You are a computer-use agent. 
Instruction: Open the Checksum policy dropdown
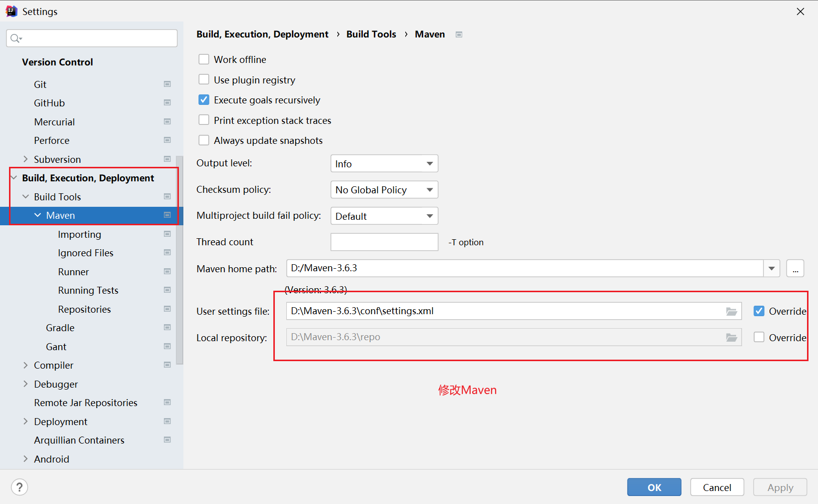[384, 190]
